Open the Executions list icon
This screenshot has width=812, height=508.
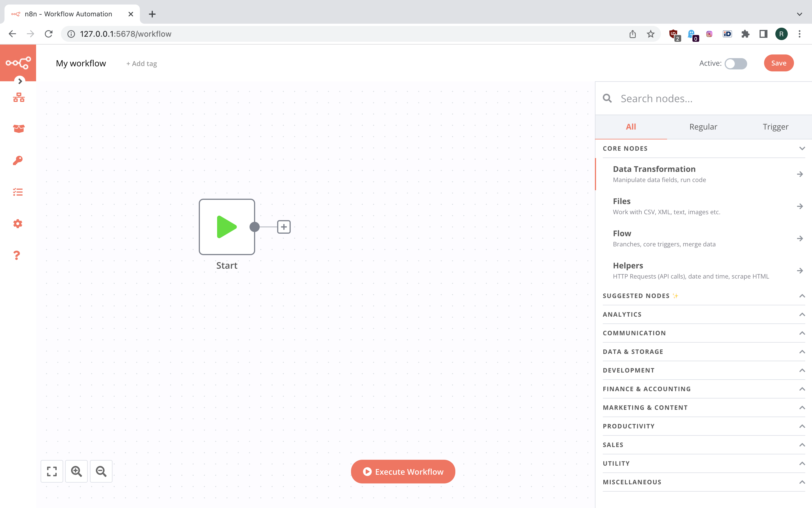click(18, 192)
